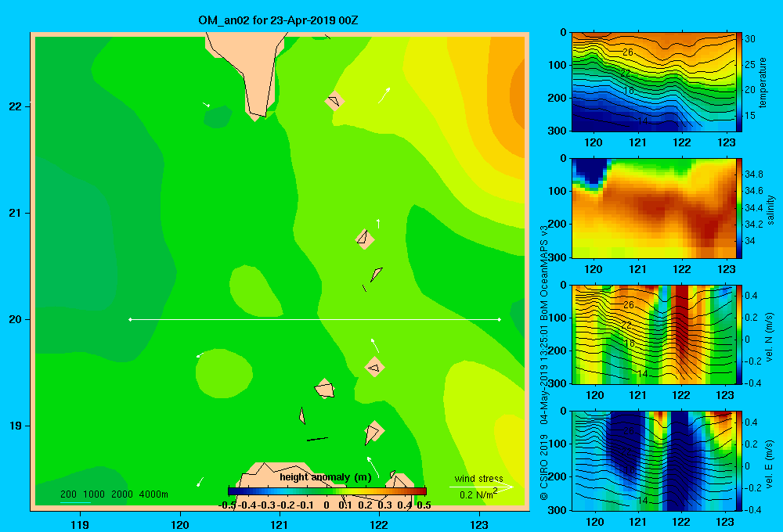Click the 0.5 label on height anomaly bar
The image size is (783, 532).
(424, 505)
